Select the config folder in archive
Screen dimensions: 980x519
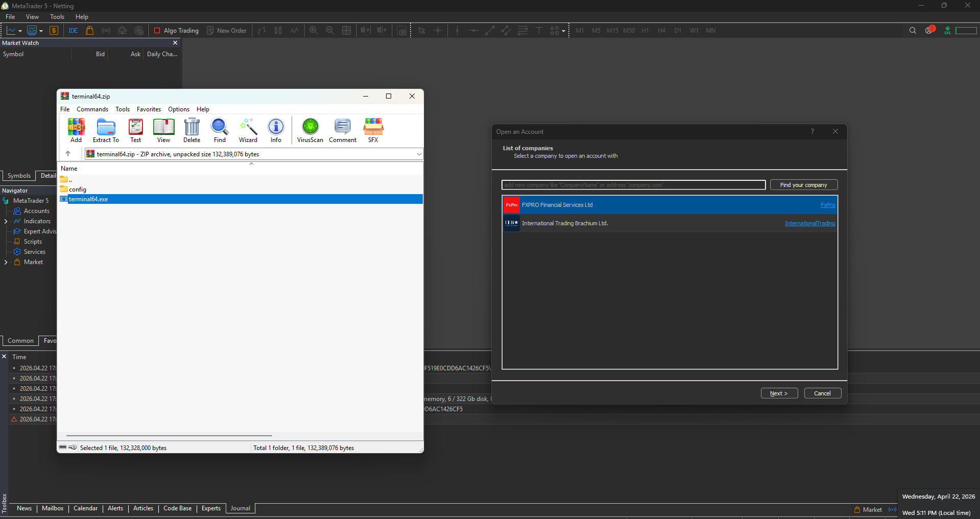(241, 190)
